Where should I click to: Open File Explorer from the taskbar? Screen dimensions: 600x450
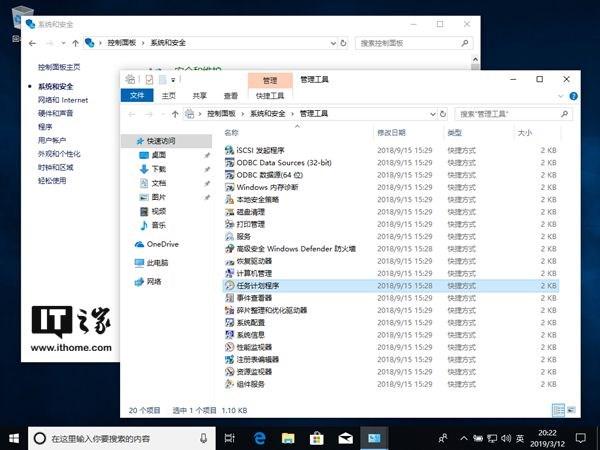(288, 438)
